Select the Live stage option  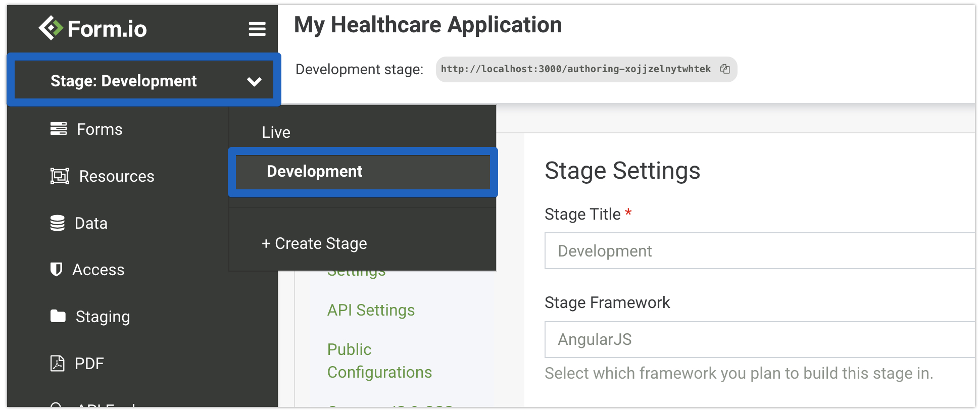276,132
